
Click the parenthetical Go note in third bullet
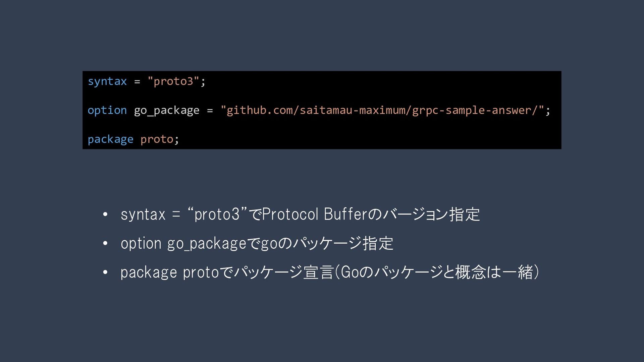437,272
